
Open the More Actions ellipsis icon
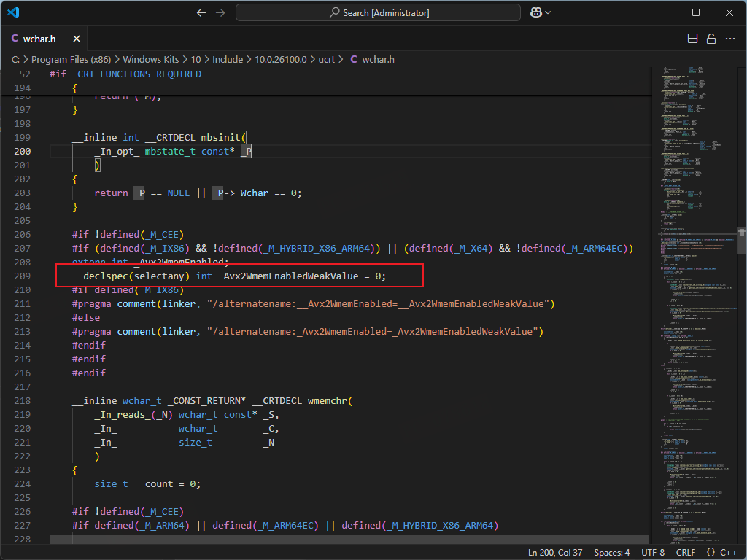click(730, 38)
